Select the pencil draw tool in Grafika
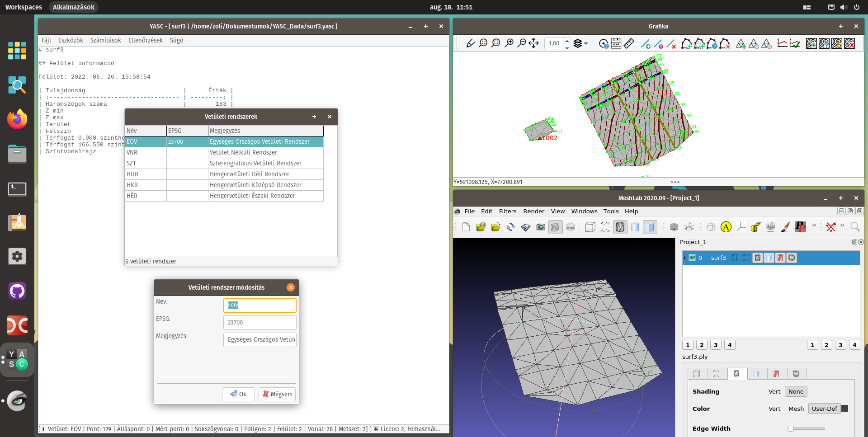The image size is (868, 437). coord(471,43)
